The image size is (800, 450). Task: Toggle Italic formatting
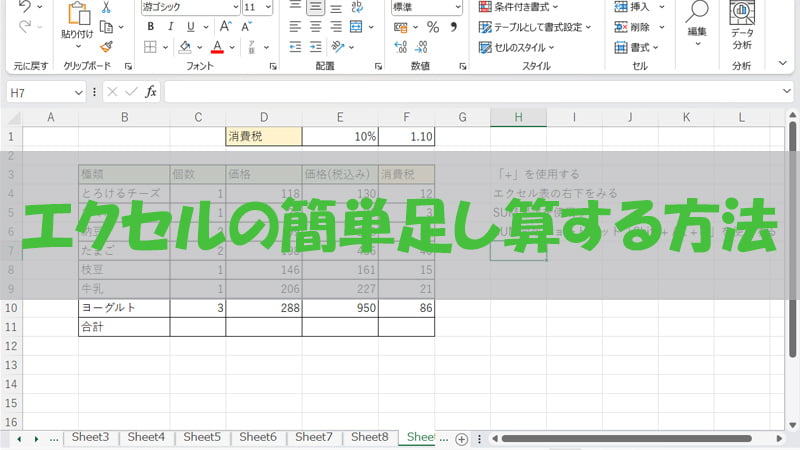coord(173,27)
